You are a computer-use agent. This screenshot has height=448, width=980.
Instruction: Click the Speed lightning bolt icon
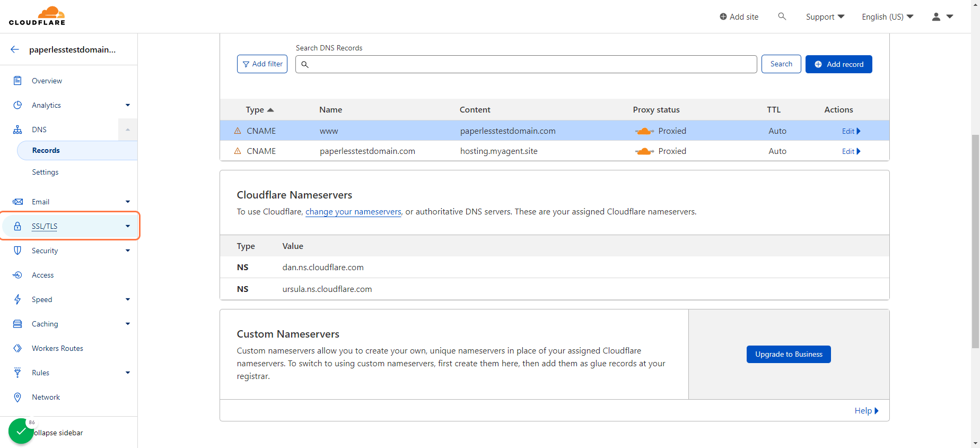(17, 299)
